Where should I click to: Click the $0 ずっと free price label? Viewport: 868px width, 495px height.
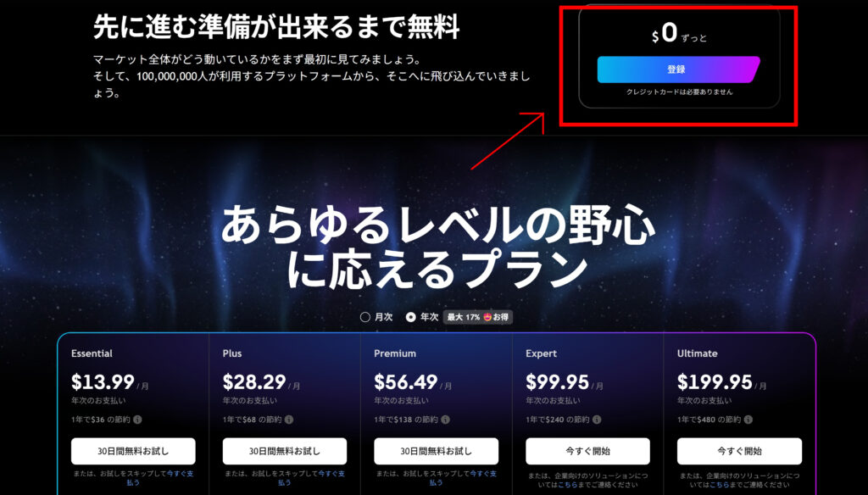(x=679, y=34)
